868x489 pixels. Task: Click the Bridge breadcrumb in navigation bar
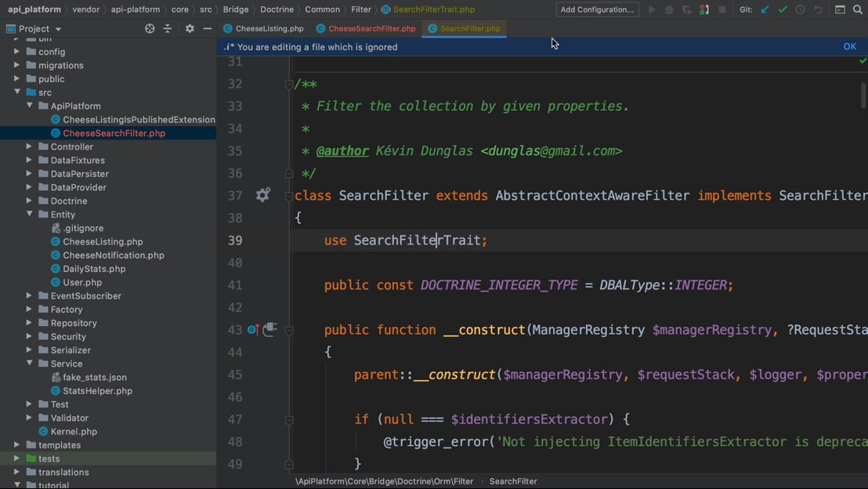[236, 9]
